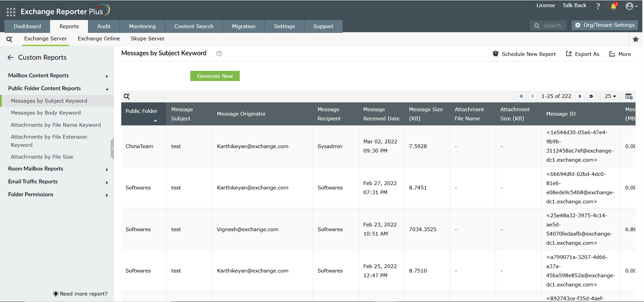Click the License link
The height and width of the screenshot is (302, 644).
pyautogui.click(x=546, y=5)
